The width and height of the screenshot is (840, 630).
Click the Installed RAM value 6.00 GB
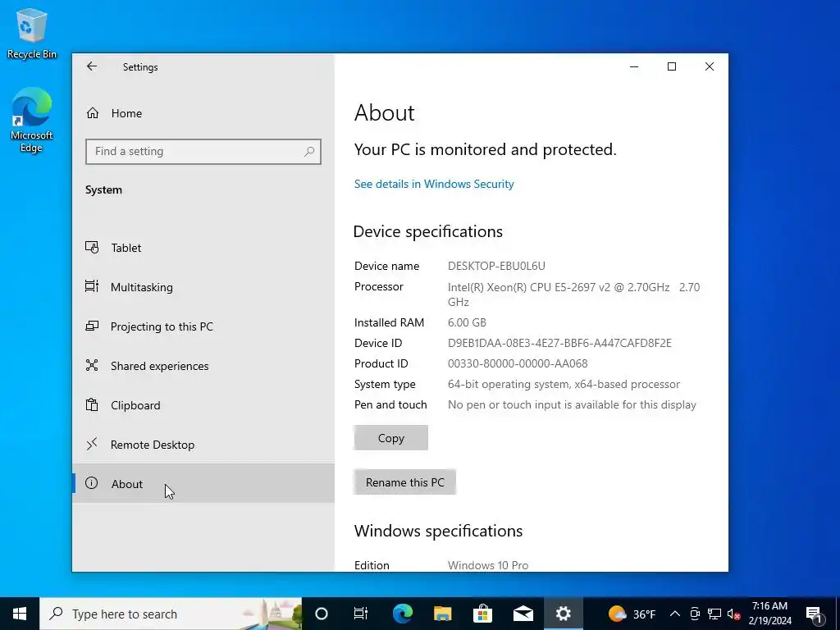[x=467, y=322]
